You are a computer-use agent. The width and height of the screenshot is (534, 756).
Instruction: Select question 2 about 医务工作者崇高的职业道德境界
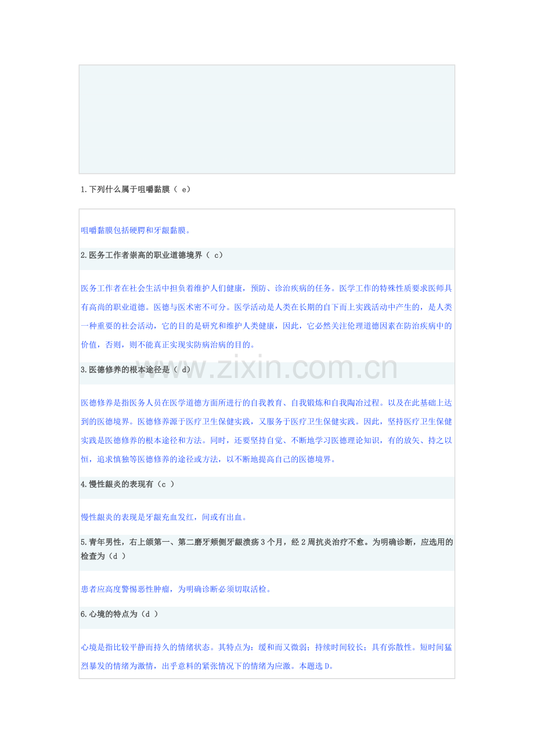point(151,255)
